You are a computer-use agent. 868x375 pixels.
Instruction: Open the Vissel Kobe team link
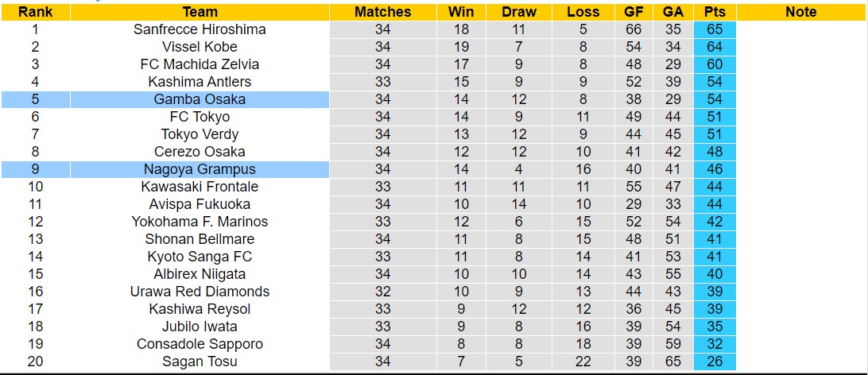200,47
